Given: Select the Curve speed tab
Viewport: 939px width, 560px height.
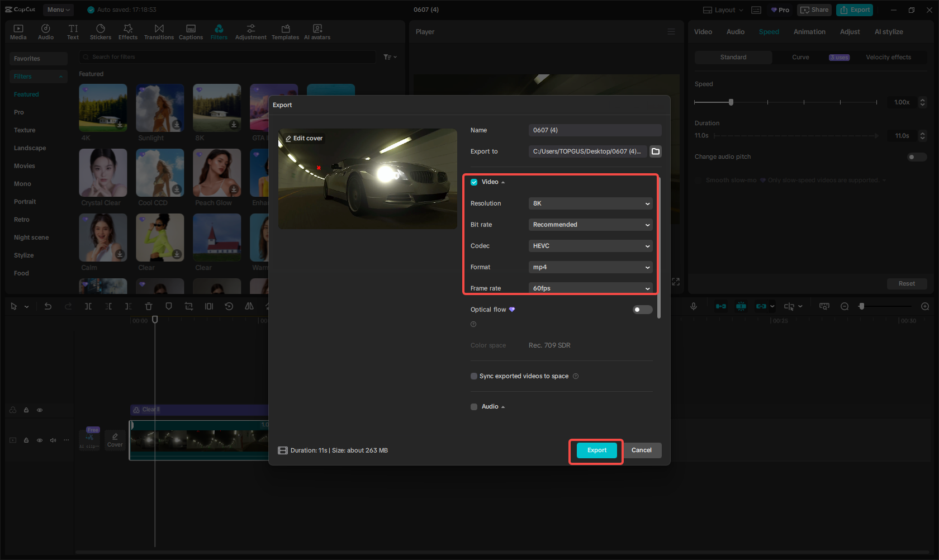Looking at the screenshot, I should 800,57.
